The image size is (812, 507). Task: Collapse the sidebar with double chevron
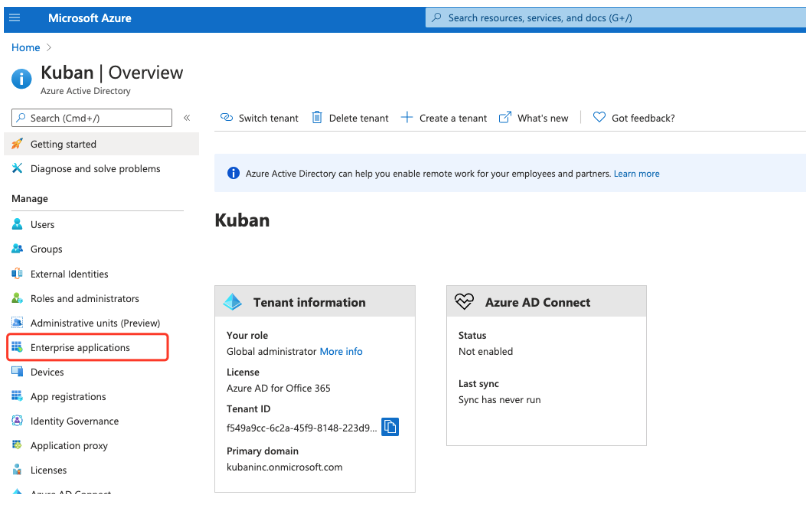click(187, 118)
